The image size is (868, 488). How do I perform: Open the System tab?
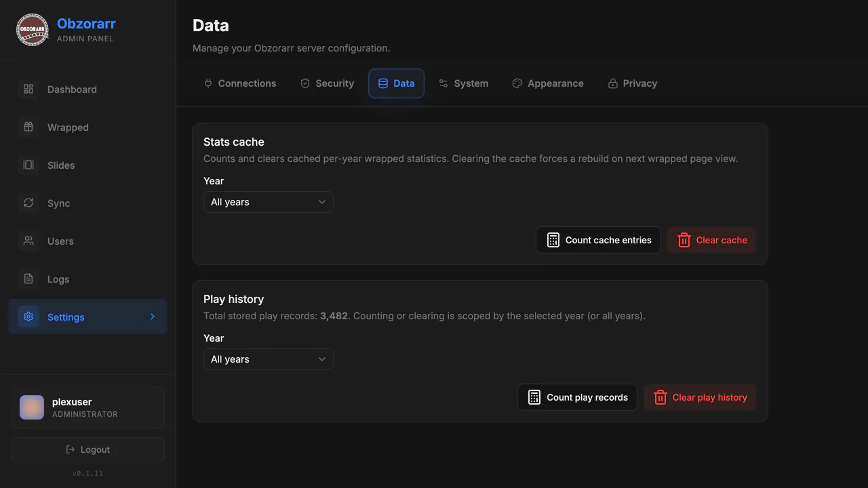pos(464,83)
